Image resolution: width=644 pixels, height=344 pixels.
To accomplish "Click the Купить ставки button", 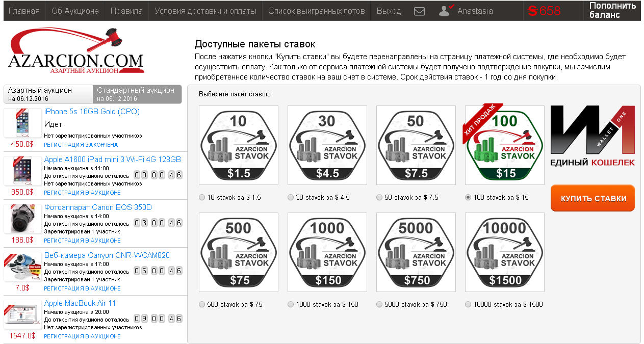I will tap(593, 198).
